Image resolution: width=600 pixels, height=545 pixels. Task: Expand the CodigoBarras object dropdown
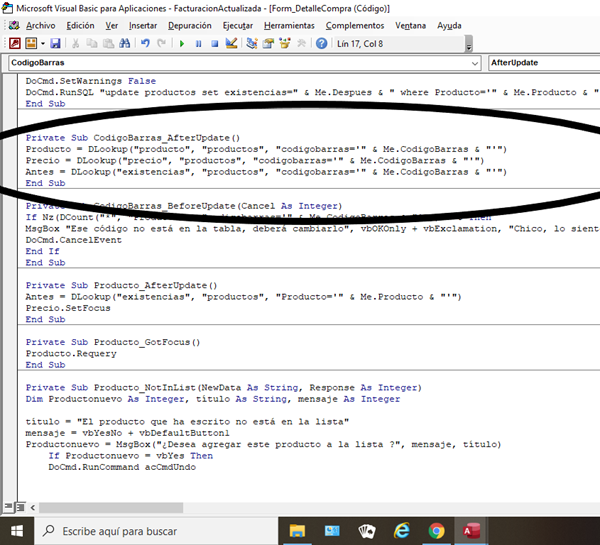click(x=472, y=63)
